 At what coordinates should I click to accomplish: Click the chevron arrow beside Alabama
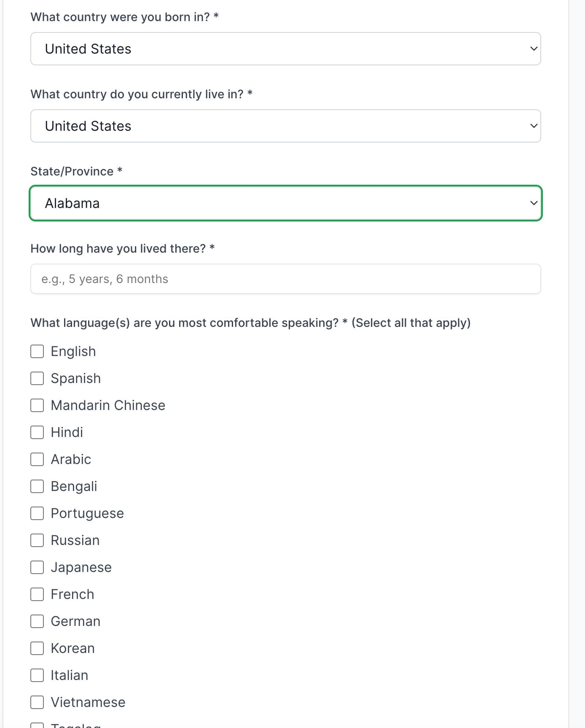tap(534, 203)
